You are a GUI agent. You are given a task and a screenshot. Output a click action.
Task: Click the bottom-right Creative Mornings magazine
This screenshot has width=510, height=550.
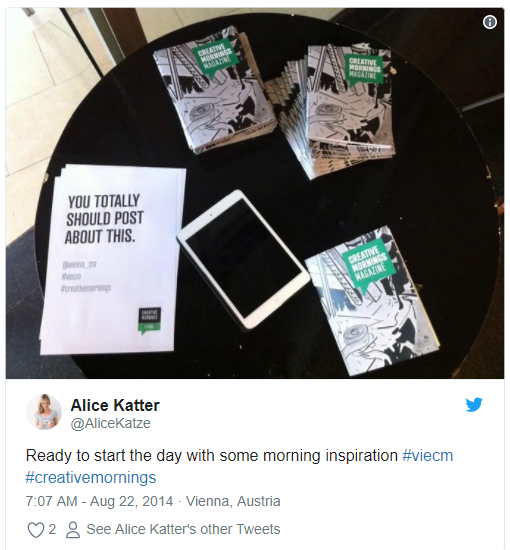(372, 301)
